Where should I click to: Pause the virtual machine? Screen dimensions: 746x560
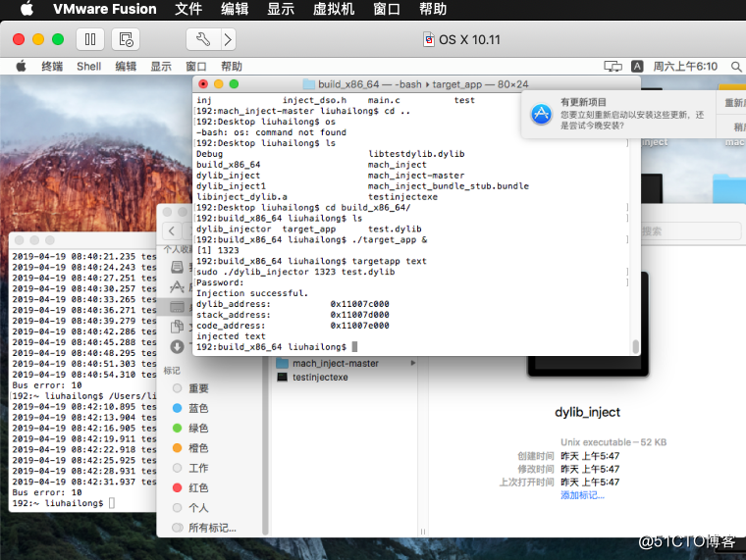point(90,39)
